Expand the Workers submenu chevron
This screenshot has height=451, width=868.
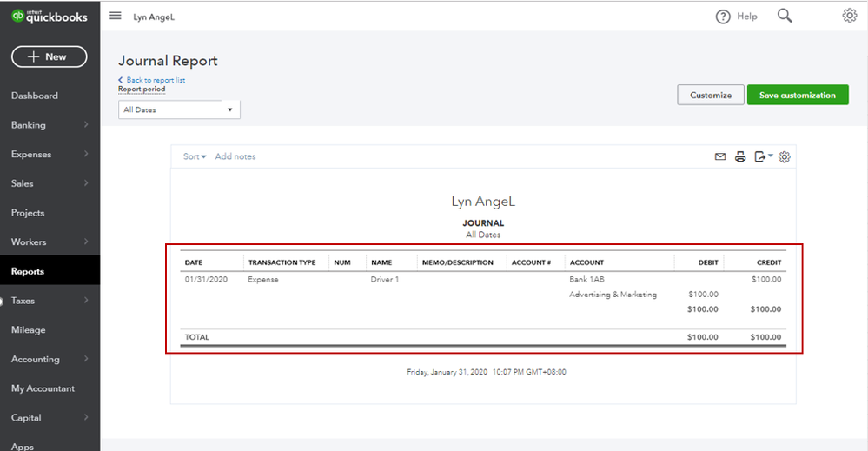point(86,242)
